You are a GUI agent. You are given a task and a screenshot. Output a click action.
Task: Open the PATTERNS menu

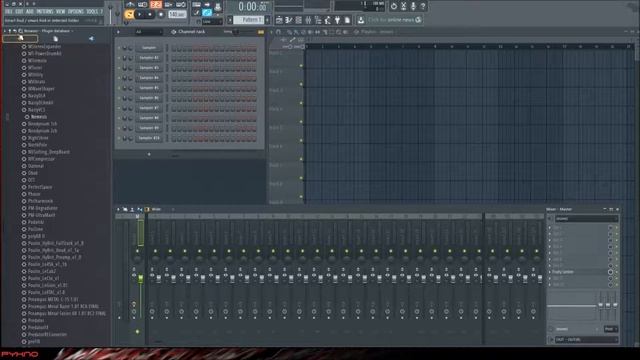[x=45, y=12]
